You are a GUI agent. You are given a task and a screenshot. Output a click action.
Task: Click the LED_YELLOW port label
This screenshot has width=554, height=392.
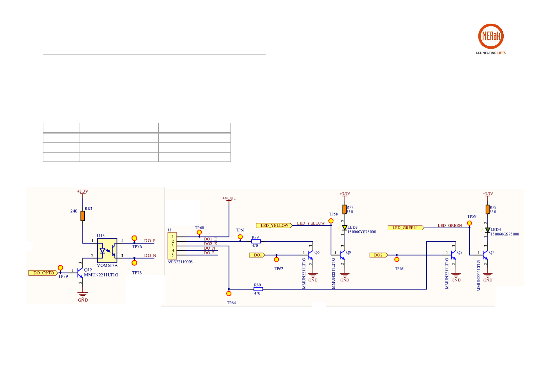point(274,226)
